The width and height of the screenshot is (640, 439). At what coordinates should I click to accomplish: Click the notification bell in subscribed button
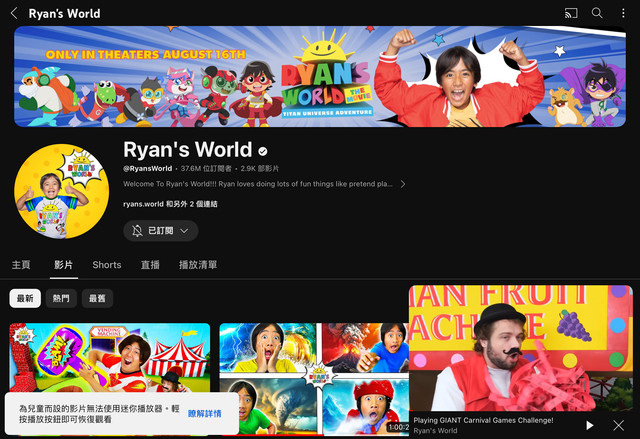coord(137,231)
